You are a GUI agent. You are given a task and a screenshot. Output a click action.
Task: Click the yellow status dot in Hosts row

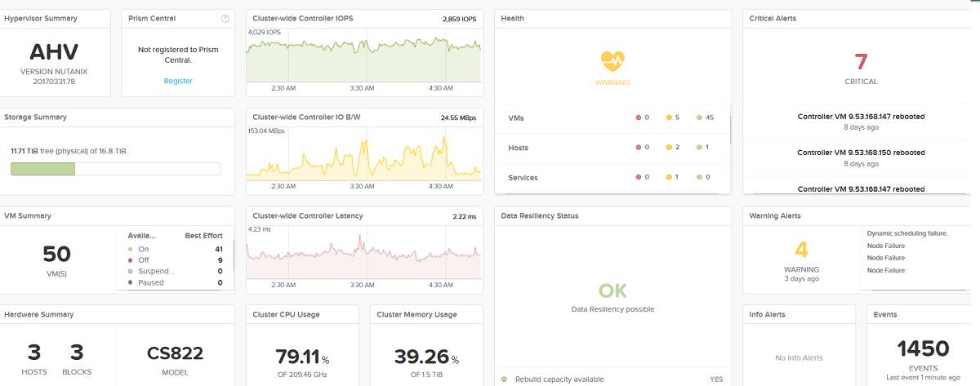668,148
